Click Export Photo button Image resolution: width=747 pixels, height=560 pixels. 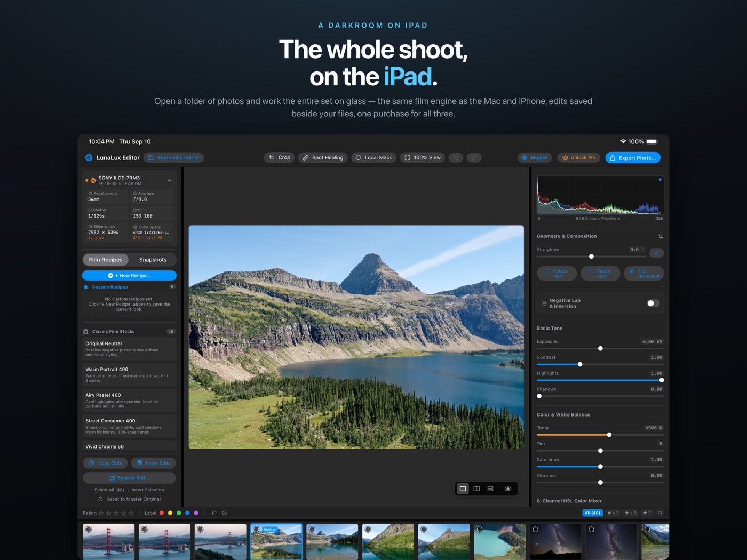[633, 158]
